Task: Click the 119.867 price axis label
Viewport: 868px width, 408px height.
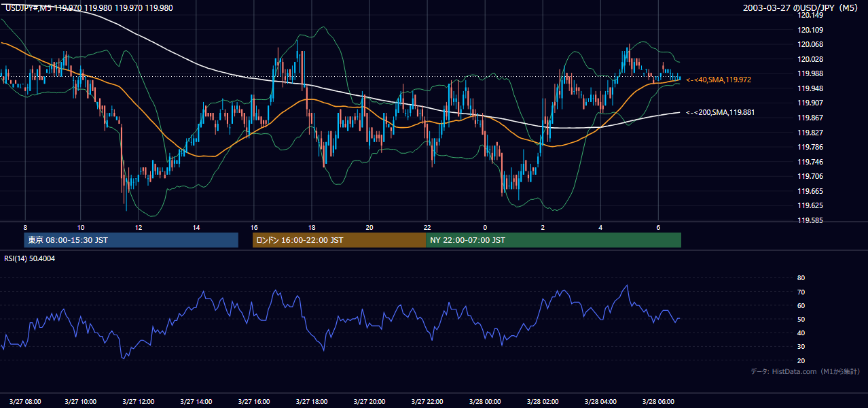Action: click(810, 118)
